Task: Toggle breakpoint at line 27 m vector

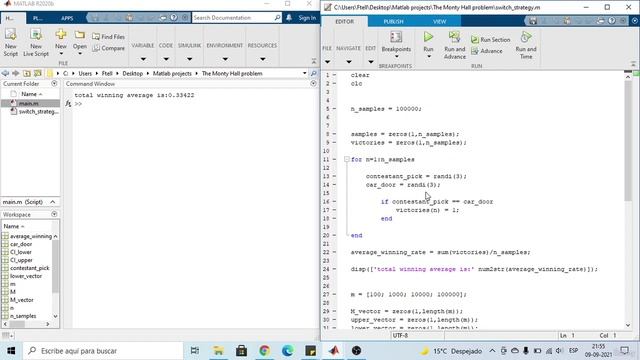Action: coord(334,295)
